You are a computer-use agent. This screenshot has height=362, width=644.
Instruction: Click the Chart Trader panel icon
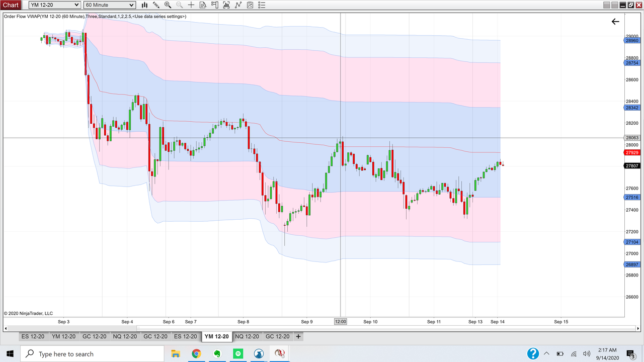(x=215, y=5)
